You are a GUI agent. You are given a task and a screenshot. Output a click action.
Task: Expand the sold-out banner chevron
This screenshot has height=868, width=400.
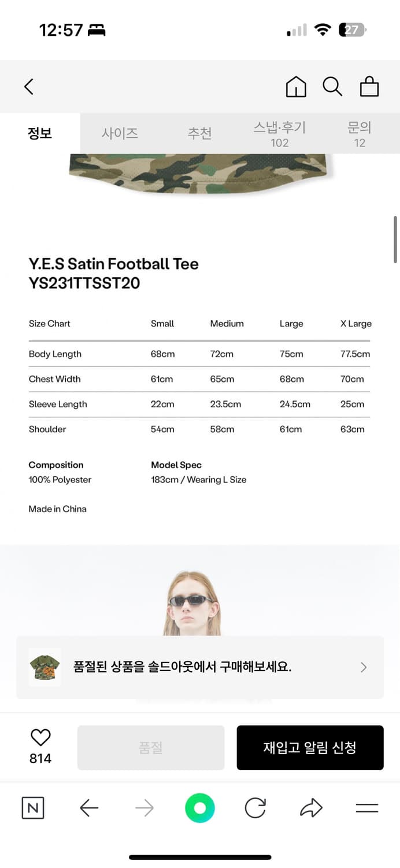point(364,667)
